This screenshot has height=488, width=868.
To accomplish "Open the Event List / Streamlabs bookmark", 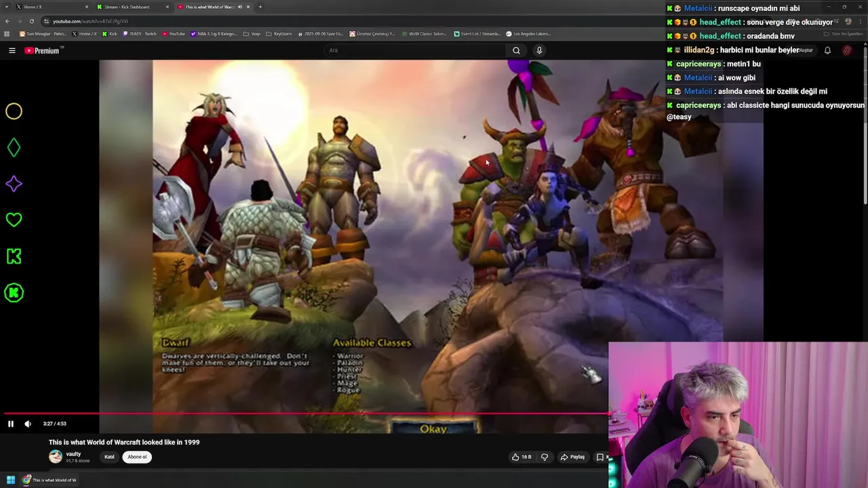I will click(477, 34).
